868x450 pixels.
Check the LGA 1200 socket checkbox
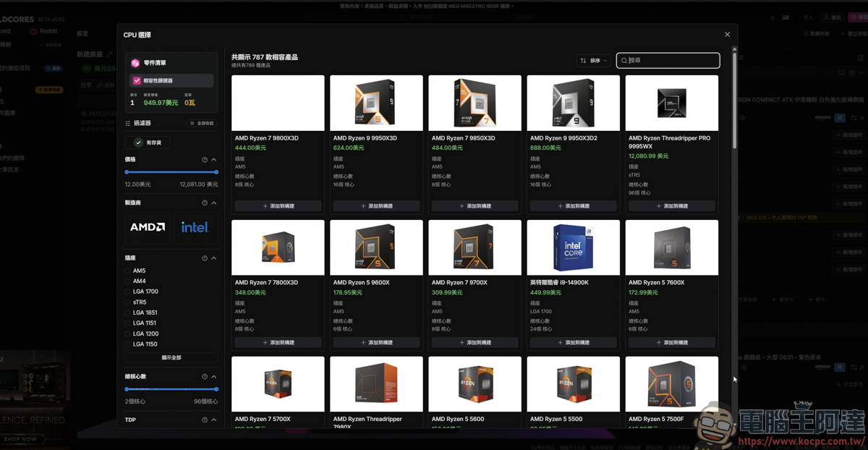point(128,334)
